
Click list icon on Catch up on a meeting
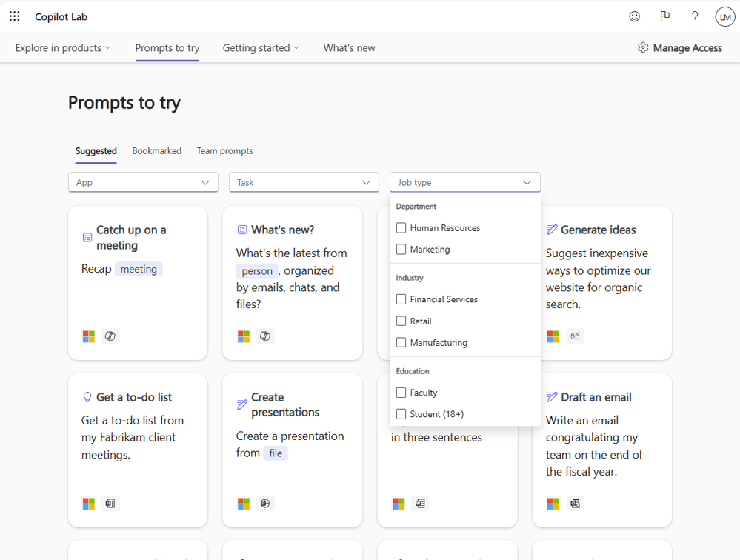87,237
